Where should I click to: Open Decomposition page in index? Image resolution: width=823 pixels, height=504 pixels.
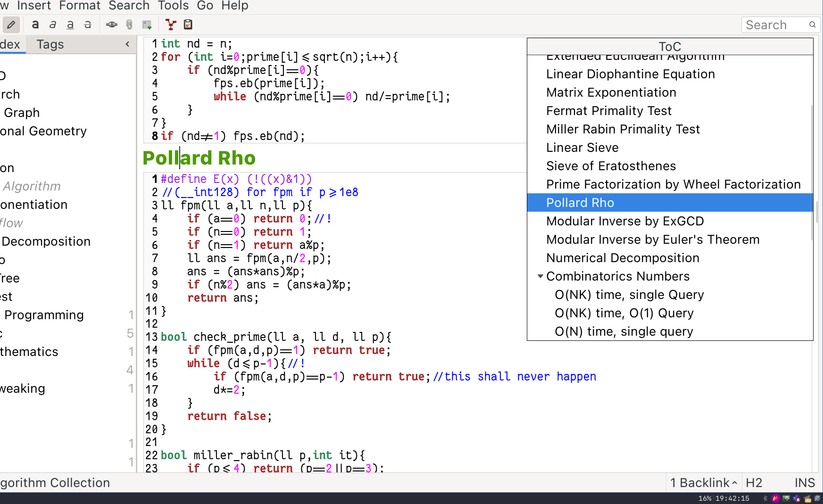click(x=46, y=241)
